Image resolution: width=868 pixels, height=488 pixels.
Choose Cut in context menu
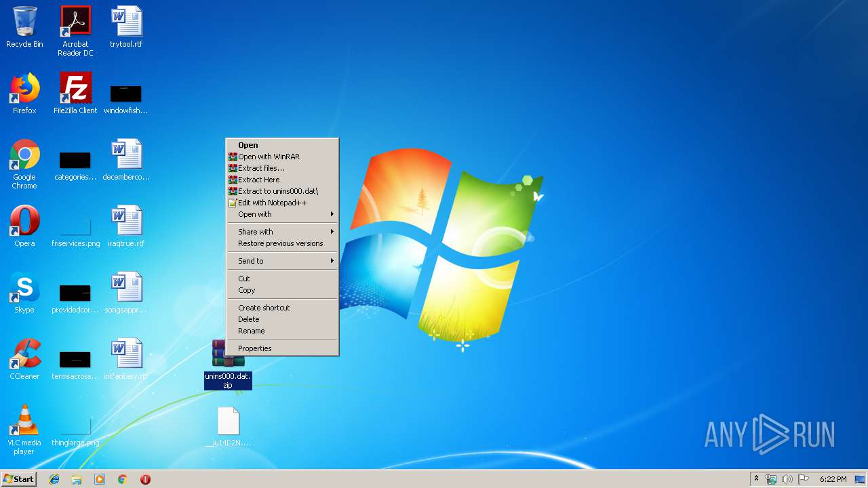pos(282,279)
